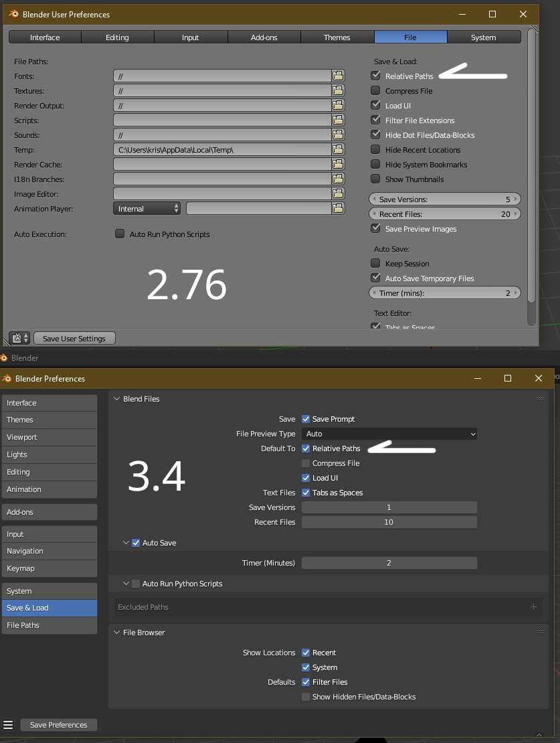Open Input tab in 2.76 preferences

(x=191, y=37)
